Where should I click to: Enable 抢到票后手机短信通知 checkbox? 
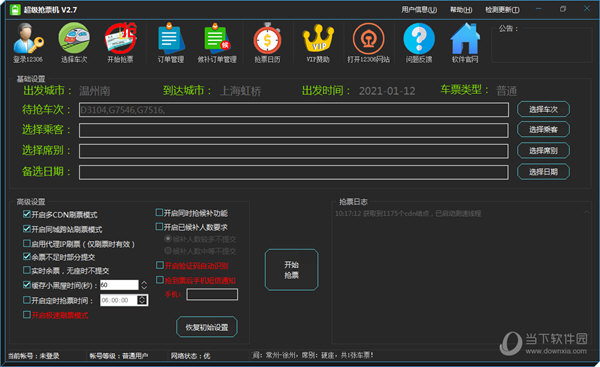160,280
